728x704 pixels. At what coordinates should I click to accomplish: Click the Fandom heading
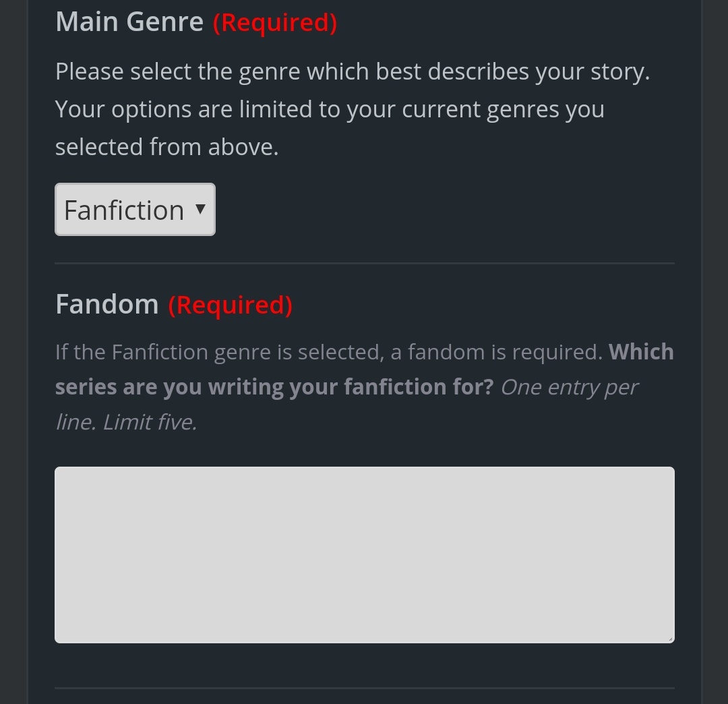coord(107,304)
